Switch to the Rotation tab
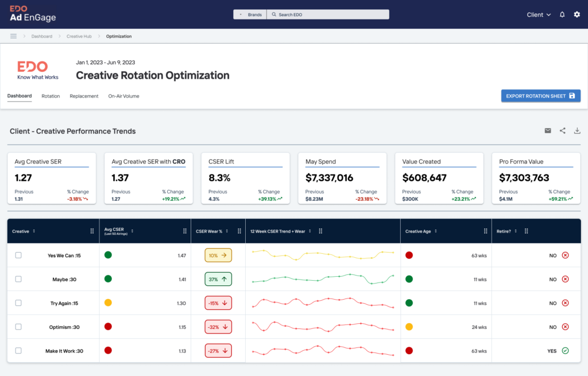 coord(51,96)
